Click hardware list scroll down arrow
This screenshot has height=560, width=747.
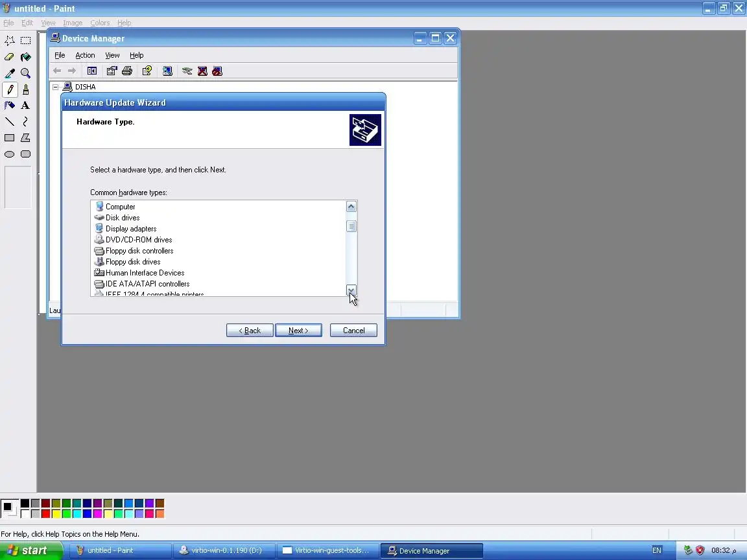(351, 290)
